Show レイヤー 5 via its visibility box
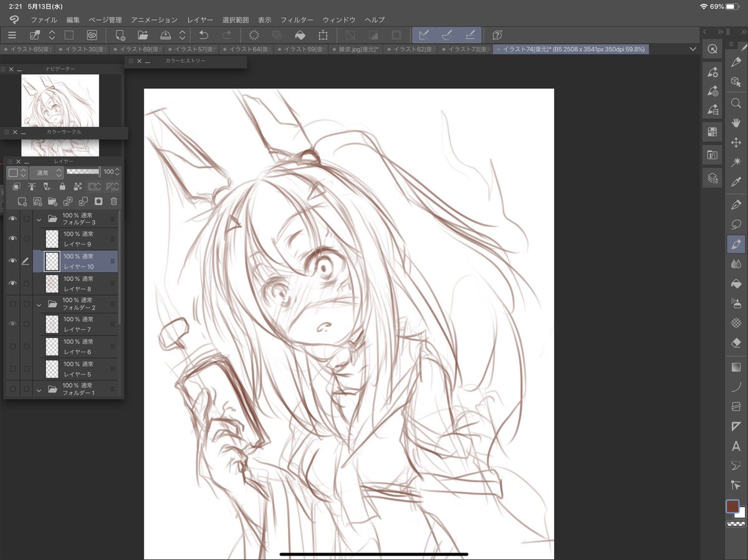The height and width of the screenshot is (560, 748). (x=12, y=369)
